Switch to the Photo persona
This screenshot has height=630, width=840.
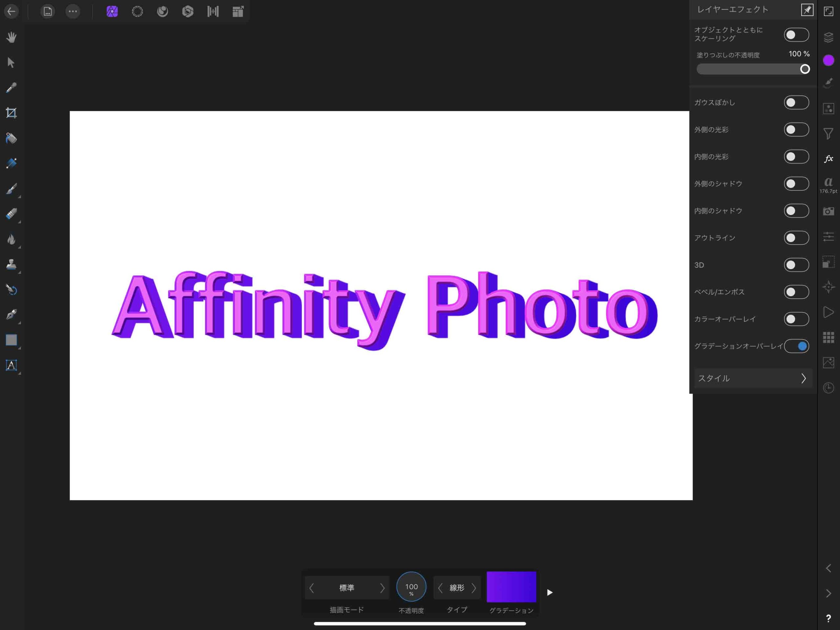tap(112, 11)
